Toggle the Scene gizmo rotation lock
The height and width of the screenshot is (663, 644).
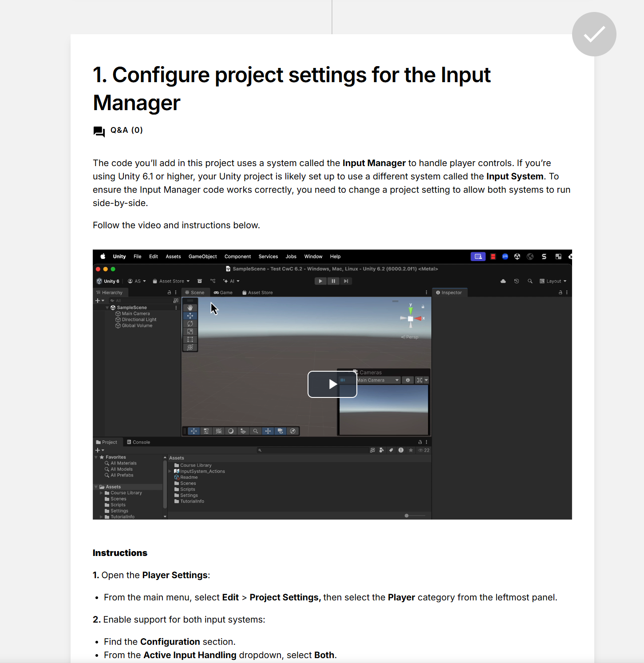[423, 306]
